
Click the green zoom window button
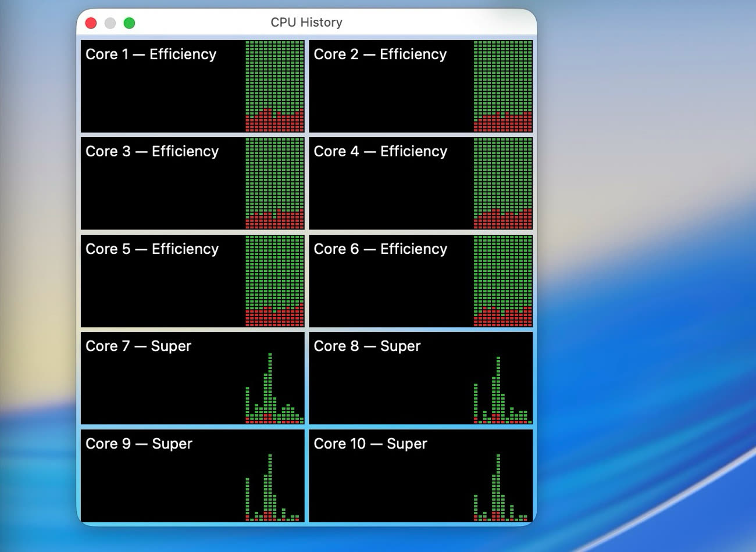tap(129, 23)
